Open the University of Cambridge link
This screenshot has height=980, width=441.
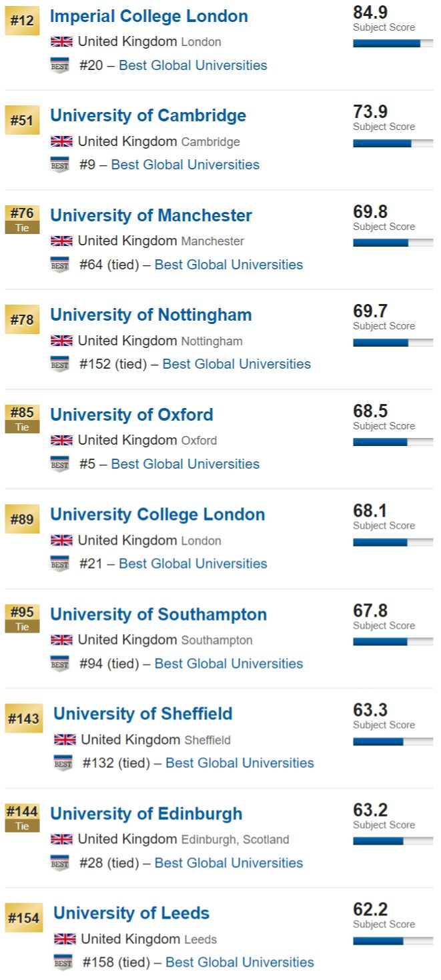148,116
